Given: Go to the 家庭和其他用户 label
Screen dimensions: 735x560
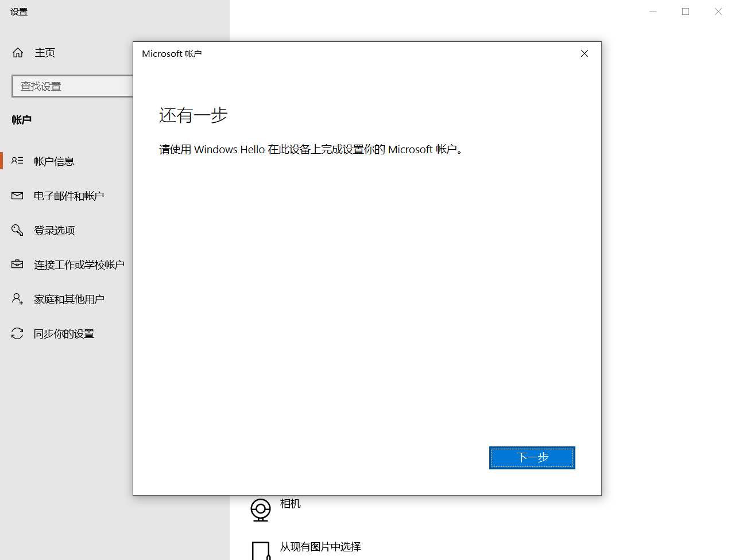Looking at the screenshot, I should click(x=69, y=300).
